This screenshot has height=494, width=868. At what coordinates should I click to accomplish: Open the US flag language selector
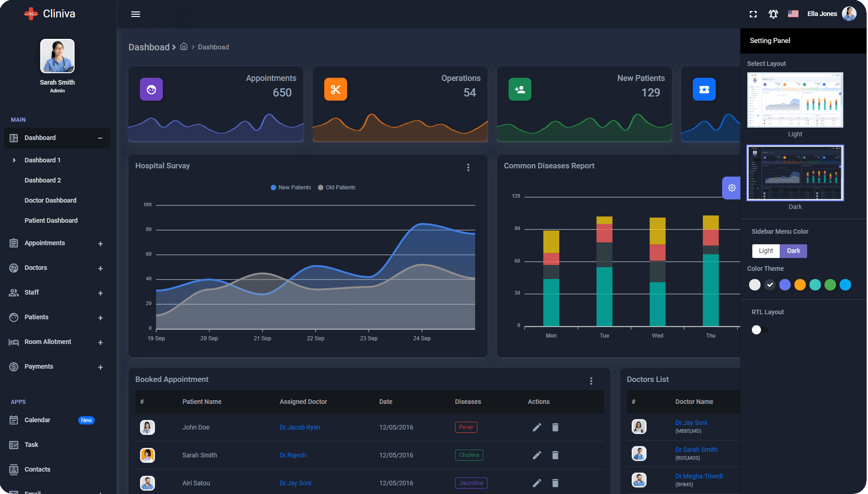point(793,14)
